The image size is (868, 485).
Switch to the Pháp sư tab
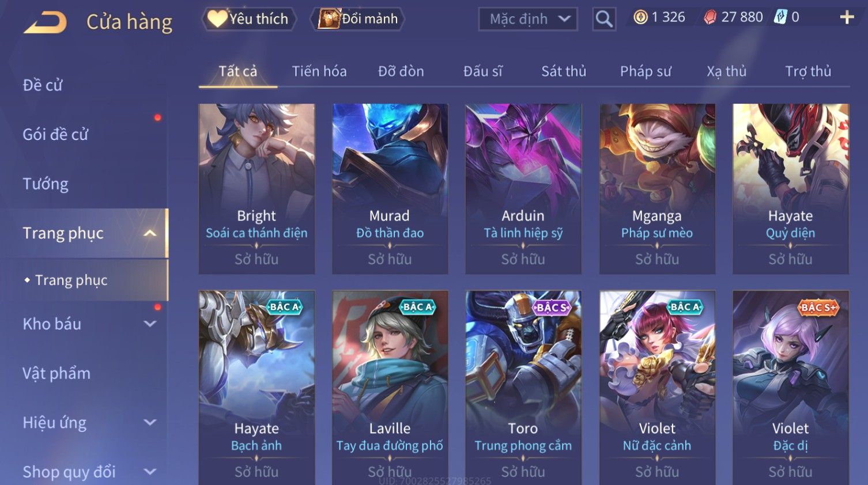[x=646, y=71]
